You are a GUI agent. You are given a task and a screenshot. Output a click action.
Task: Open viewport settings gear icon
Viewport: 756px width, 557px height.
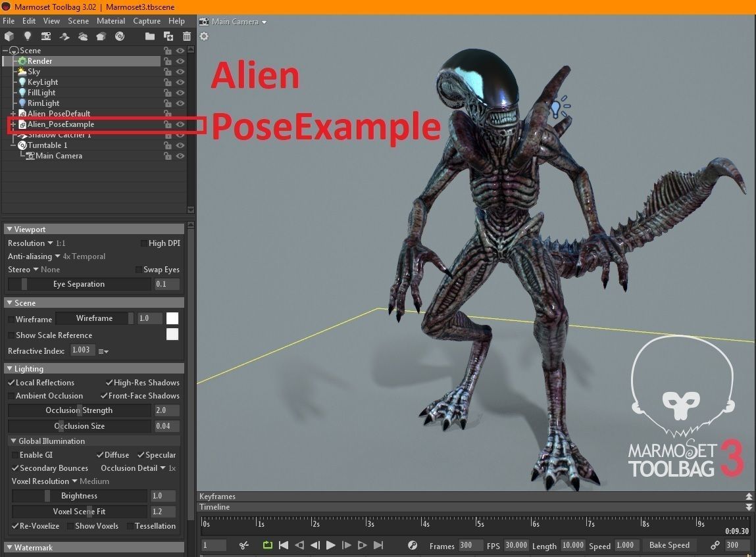(x=204, y=36)
